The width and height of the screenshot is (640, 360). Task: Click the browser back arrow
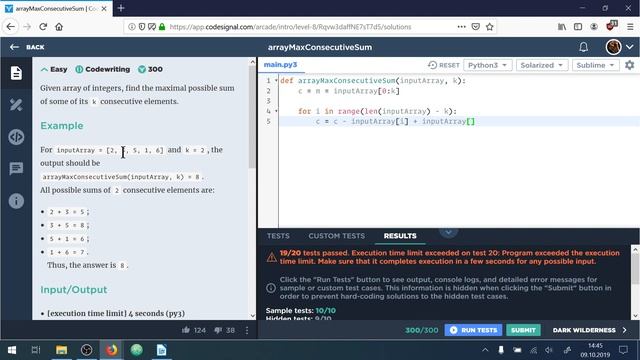[11, 27]
